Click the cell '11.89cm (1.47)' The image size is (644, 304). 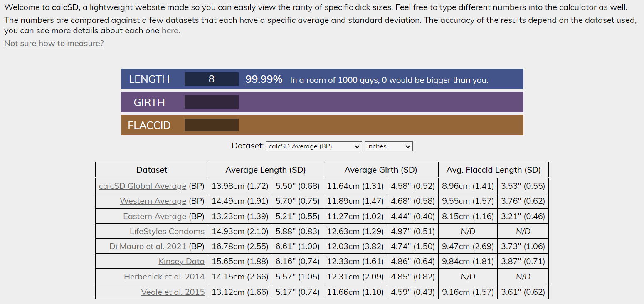click(x=355, y=201)
